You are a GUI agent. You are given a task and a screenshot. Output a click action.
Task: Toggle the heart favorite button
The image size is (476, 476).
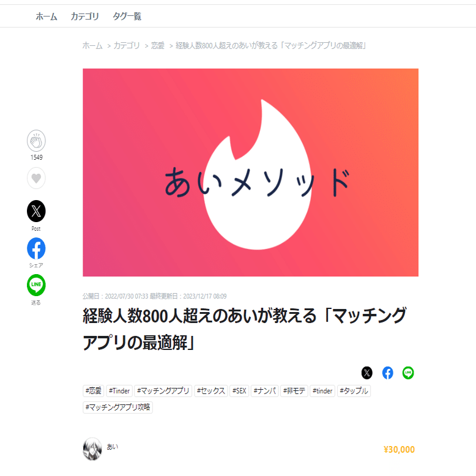[x=36, y=178]
